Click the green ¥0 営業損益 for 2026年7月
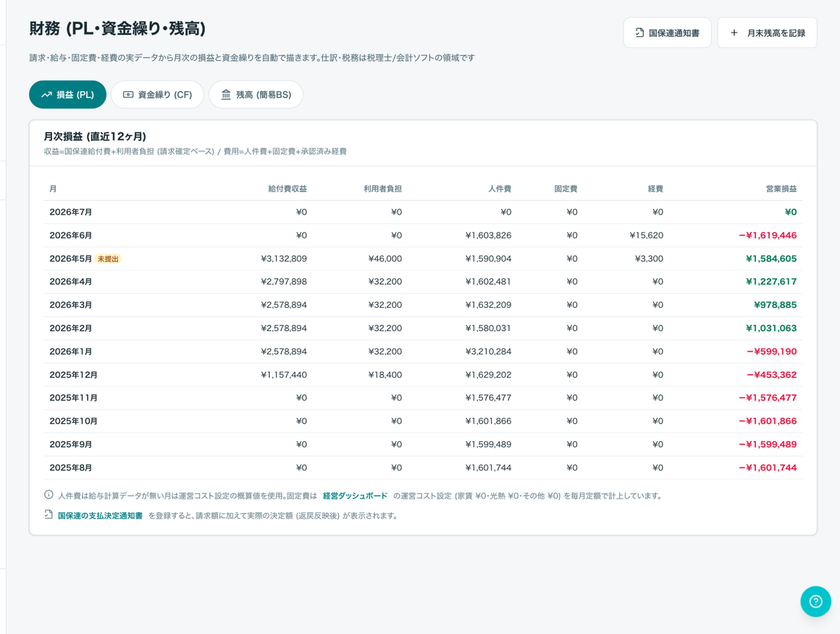840x634 pixels. (791, 212)
